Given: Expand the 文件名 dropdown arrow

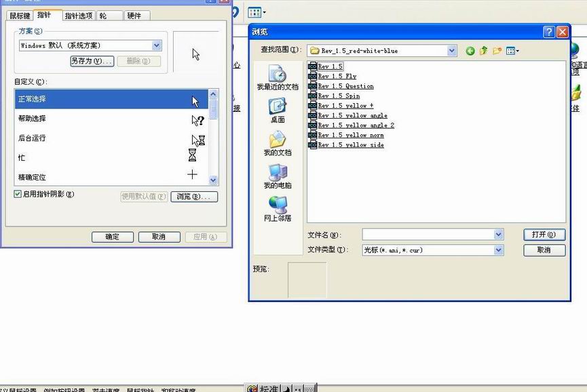Looking at the screenshot, I should click(499, 235).
